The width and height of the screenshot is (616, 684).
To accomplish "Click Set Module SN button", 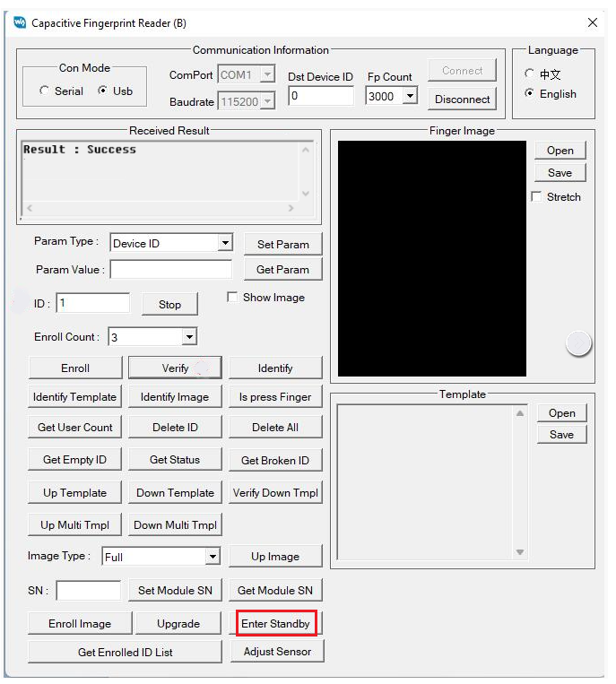I will coord(175,590).
